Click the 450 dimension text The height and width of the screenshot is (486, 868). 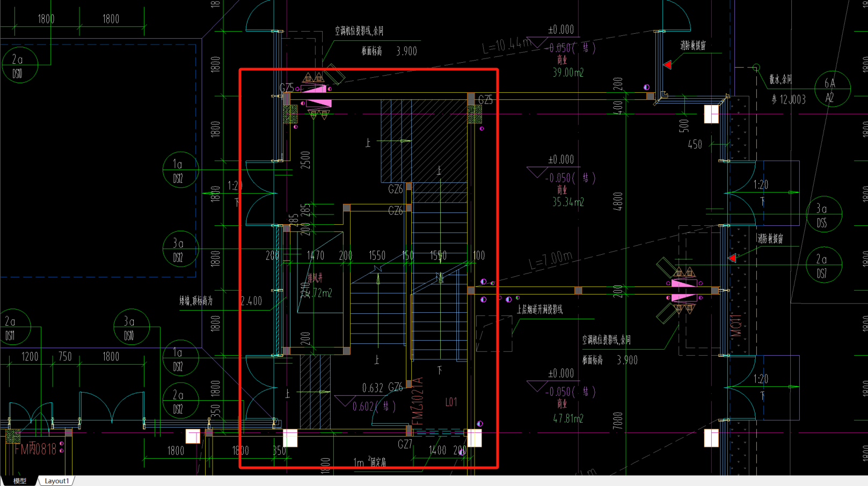695,145
